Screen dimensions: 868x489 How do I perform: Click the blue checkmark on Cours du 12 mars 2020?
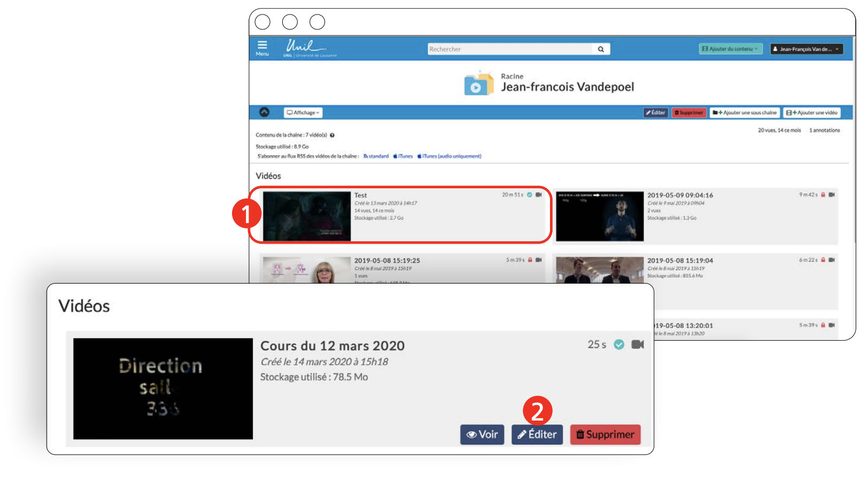point(619,345)
